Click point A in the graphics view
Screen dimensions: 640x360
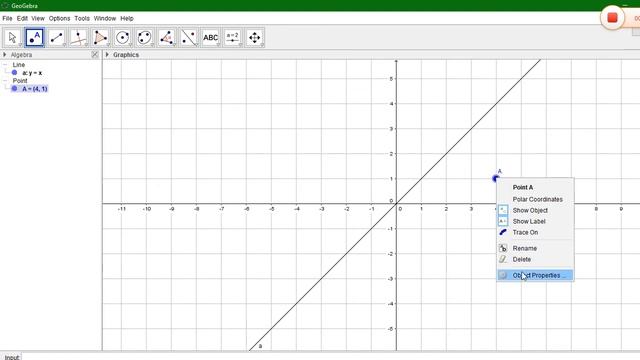pos(496,178)
